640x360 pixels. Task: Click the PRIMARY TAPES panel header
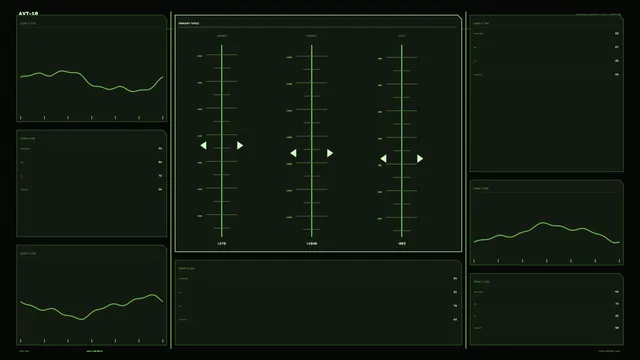tap(189, 24)
